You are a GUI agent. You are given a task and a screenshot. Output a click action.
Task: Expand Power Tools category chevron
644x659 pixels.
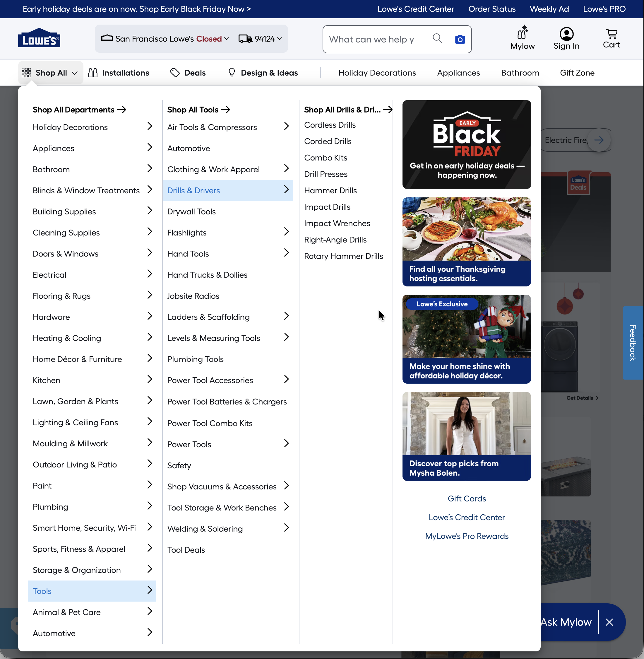(286, 443)
